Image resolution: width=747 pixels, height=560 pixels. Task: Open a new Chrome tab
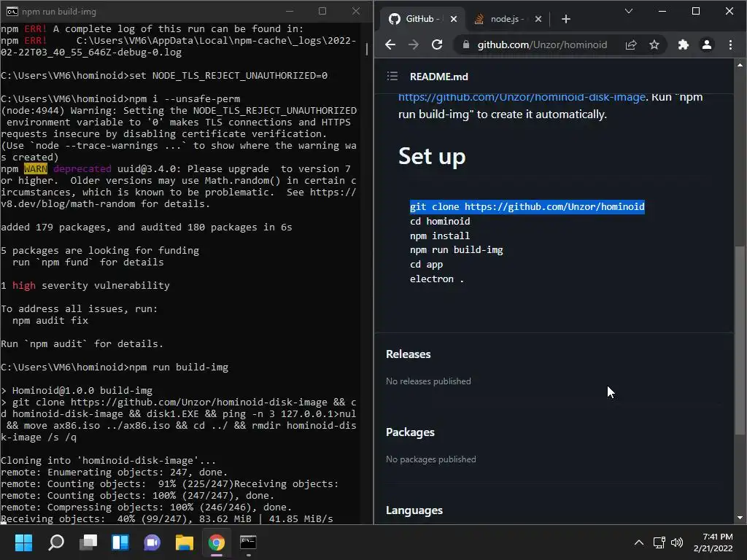pos(565,19)
